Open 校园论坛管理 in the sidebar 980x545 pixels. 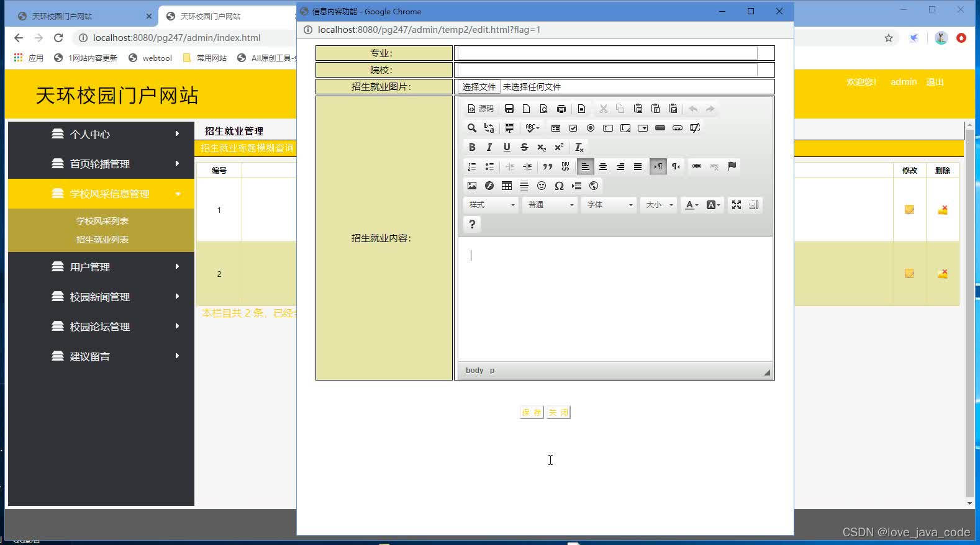click(101, 327)
